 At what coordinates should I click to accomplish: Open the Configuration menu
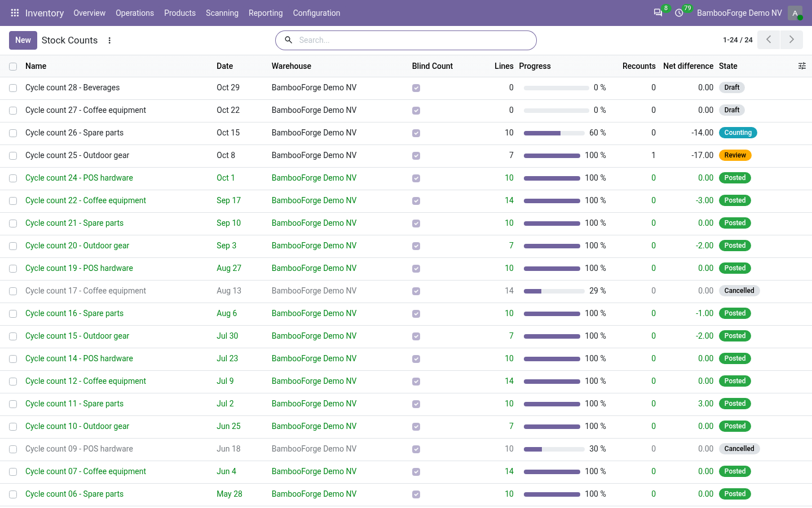coord(316,12)
